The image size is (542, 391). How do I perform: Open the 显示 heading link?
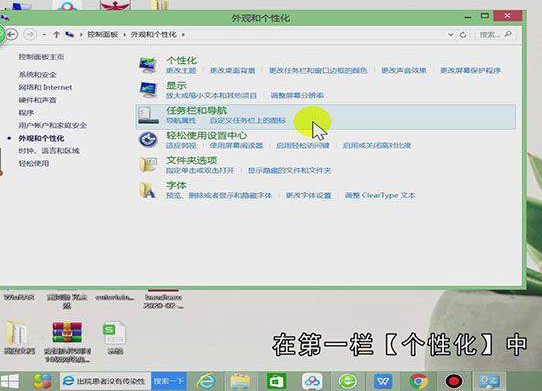click(176, 85)
